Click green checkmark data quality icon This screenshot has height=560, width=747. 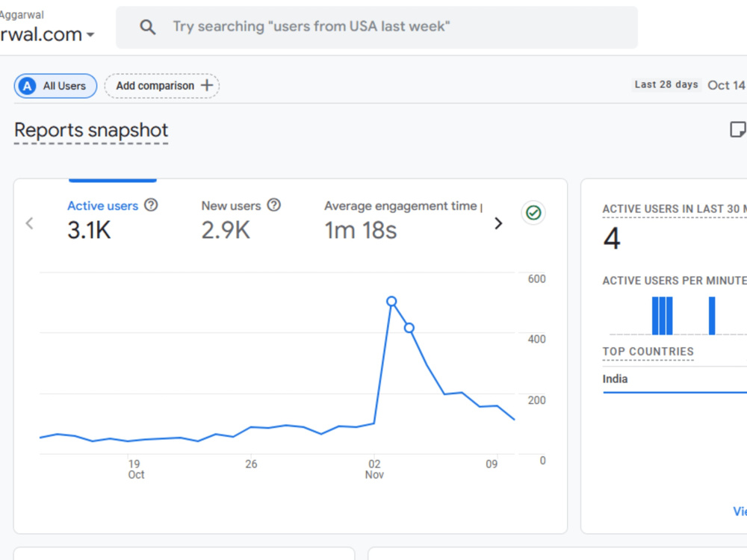point(533,213)
